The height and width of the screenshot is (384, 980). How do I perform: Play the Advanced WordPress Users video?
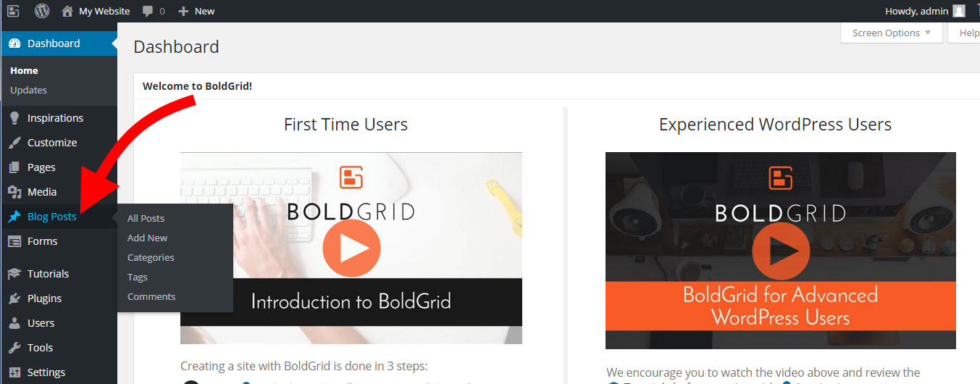click(780, 251)
